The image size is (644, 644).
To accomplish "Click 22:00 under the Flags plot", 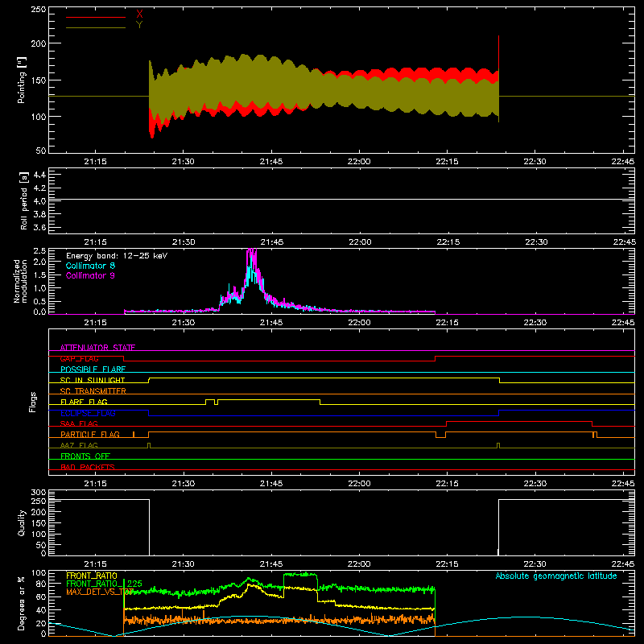I will (x=359, y=483).
